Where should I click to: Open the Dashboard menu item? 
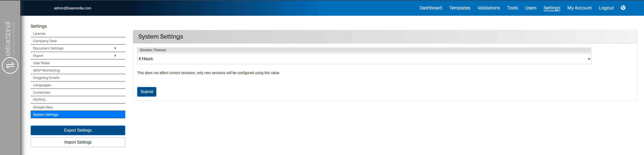430,8
